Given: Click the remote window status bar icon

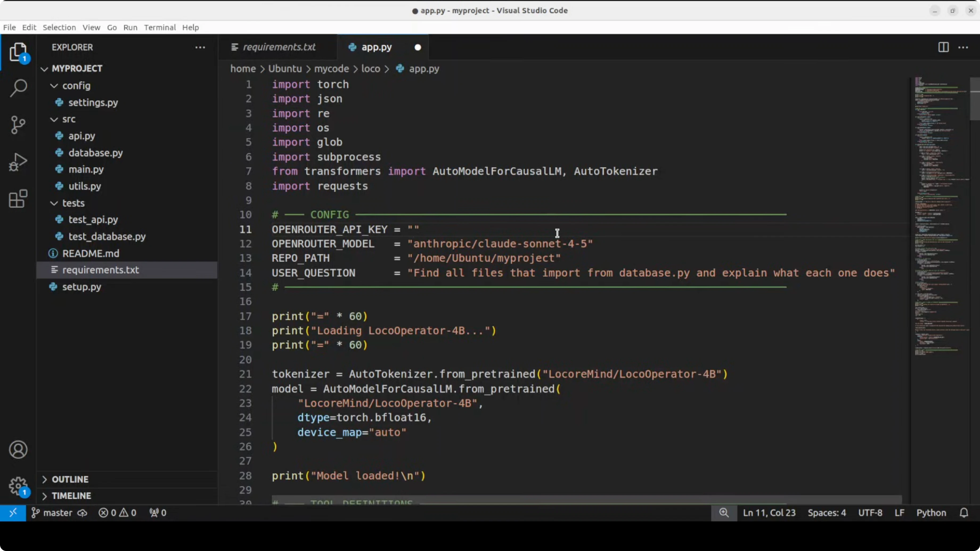Looking at the screenshot, I should click(x=13, y=513).
